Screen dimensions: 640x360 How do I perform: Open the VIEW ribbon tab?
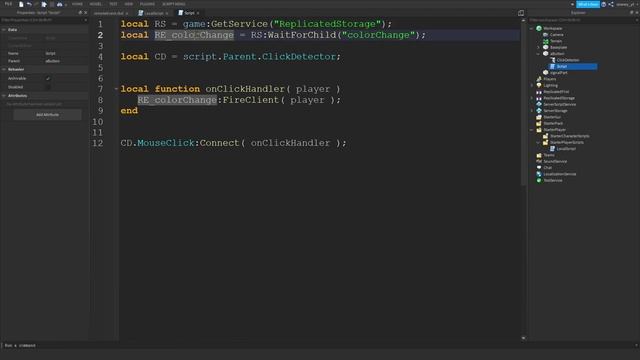(129, 4)
